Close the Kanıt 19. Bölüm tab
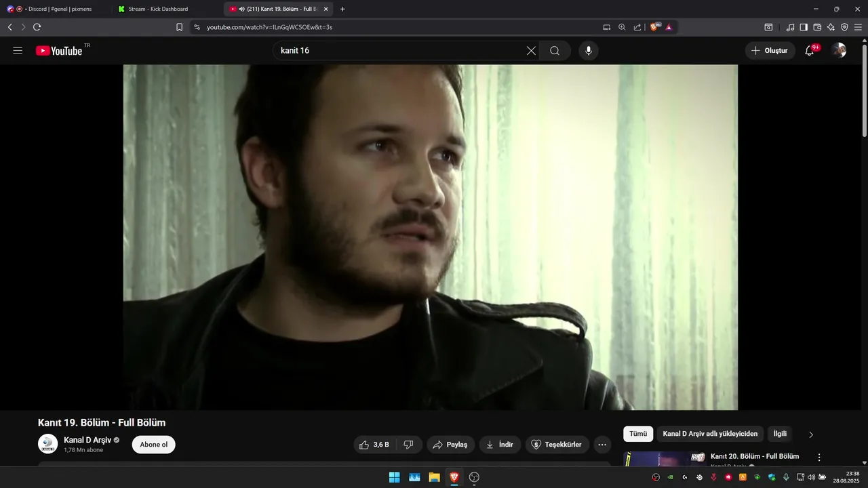Screen dimensions: 868x488 tap(325, 9)
